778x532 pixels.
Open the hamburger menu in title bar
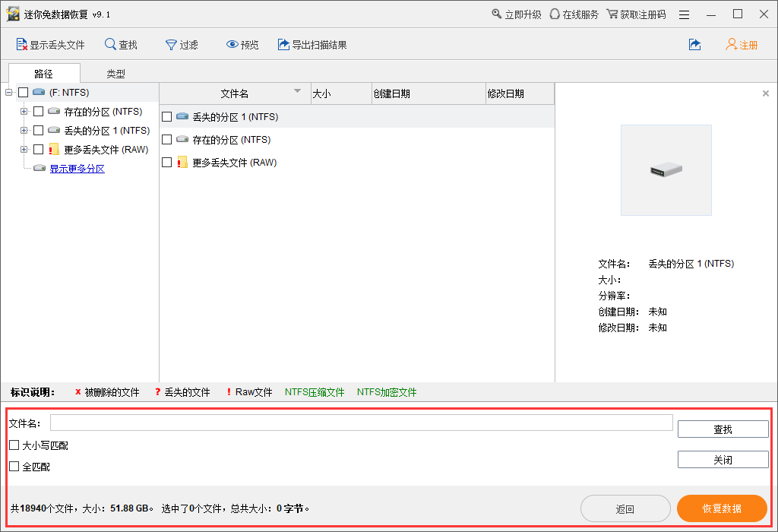685,14
